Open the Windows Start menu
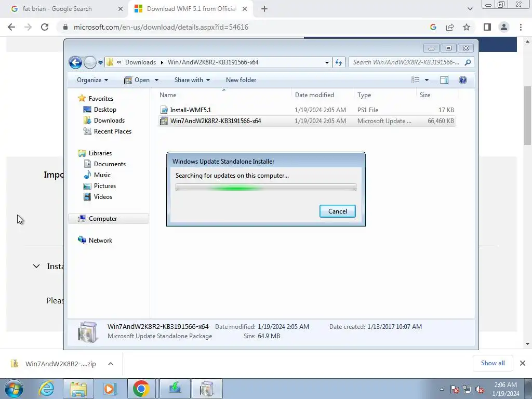The height and width of the screenshot is (399, 532). tap(14, 389)
